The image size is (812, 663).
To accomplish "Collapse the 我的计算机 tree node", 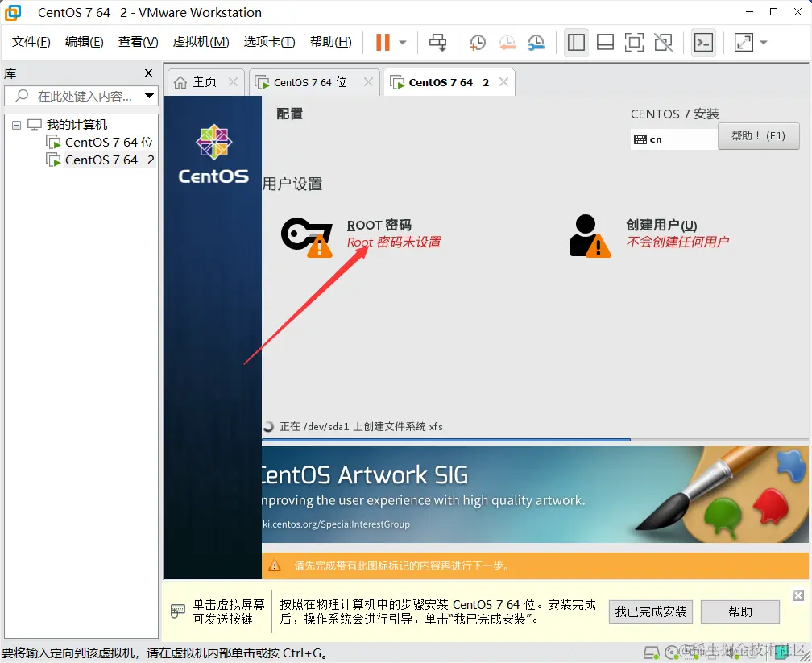I will 17,124.
